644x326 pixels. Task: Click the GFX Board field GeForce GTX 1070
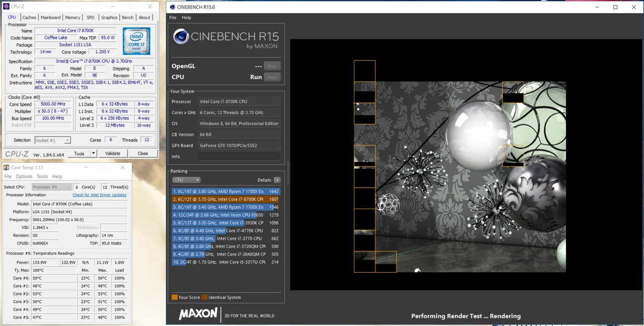(x=239, y=145)
